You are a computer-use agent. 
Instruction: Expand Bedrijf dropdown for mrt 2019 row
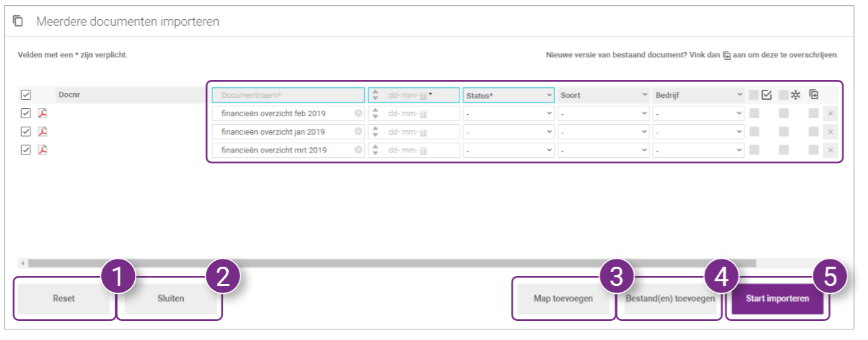(x=699, y=151)
